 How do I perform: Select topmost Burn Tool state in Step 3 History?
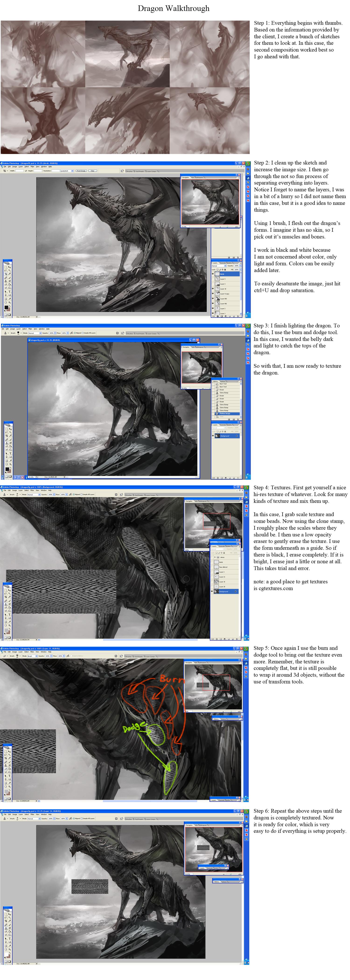[x=227, y=384]
